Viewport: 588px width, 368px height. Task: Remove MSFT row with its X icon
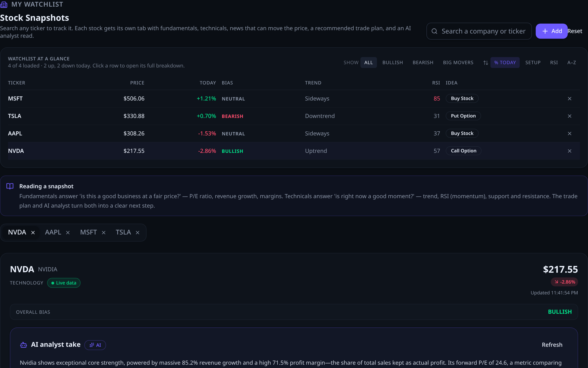click(570, 99)
